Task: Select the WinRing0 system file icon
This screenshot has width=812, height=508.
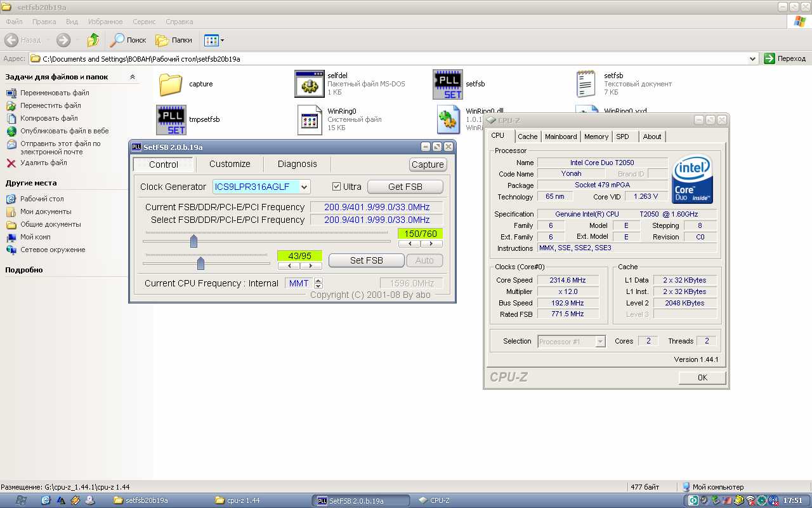Action: click(310, 119)
